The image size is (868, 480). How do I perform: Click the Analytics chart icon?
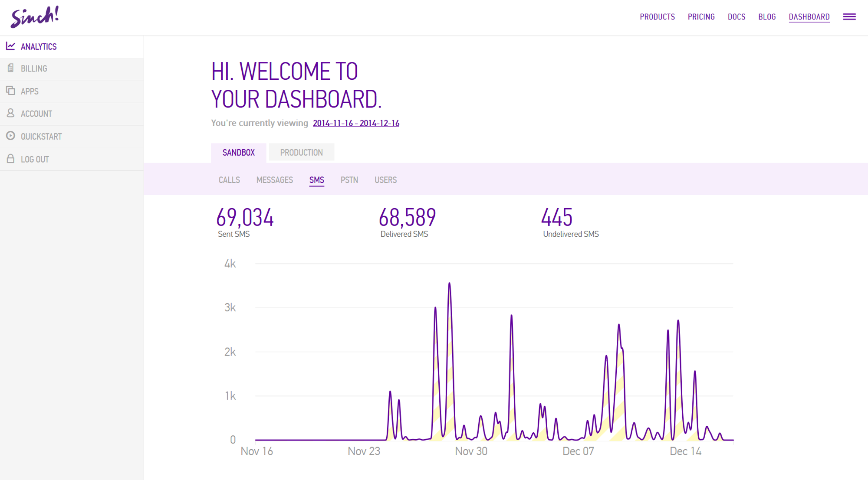pyautogui.click(x=10, y=46)
